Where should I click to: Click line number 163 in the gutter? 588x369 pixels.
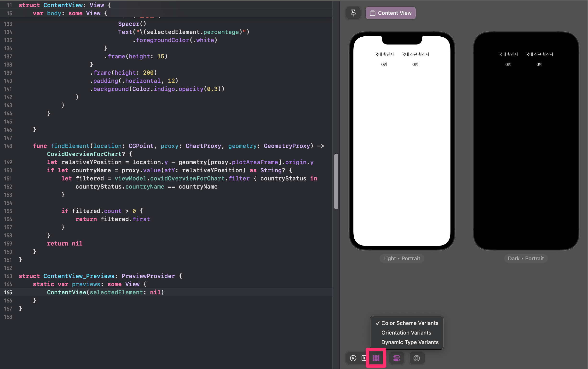point(8,276)
